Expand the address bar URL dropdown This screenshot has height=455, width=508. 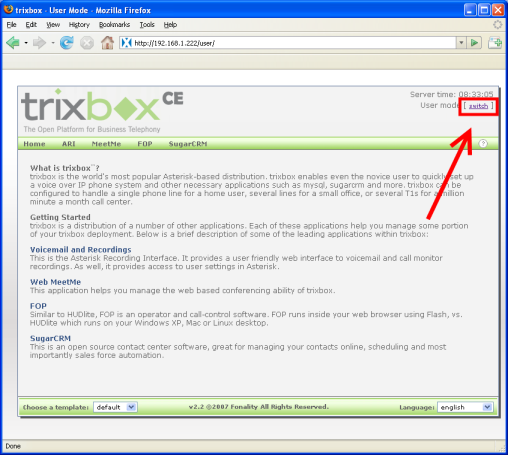[461, 43]
